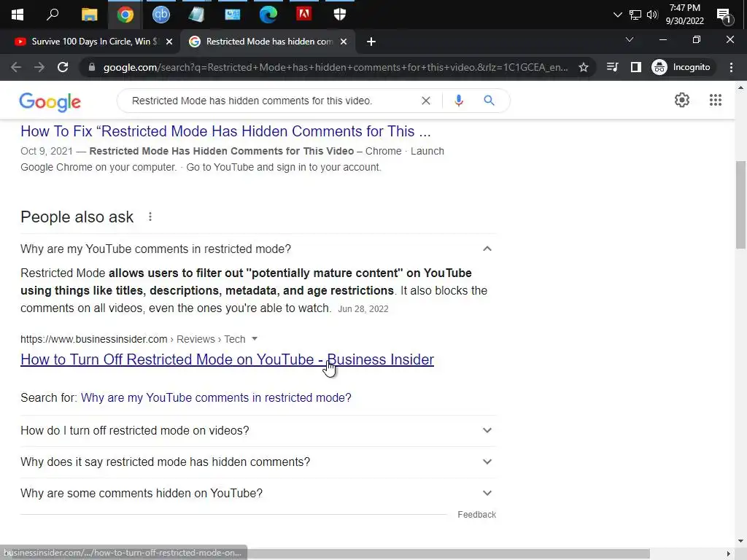Open the Windows Start menu
This screenshot has height=560, width=747.
(18, 15)
